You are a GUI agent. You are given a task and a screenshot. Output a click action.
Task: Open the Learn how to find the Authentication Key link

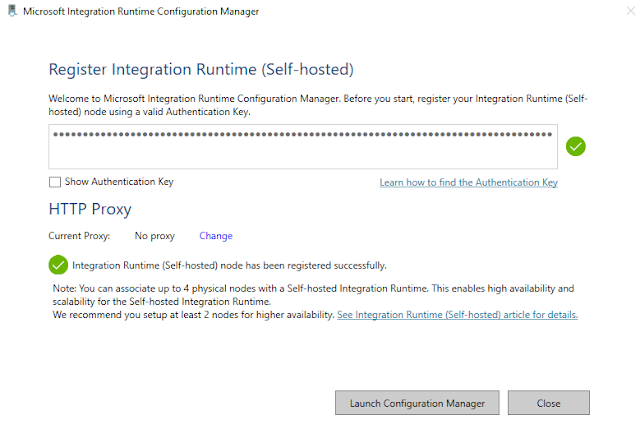click(469, 183)
